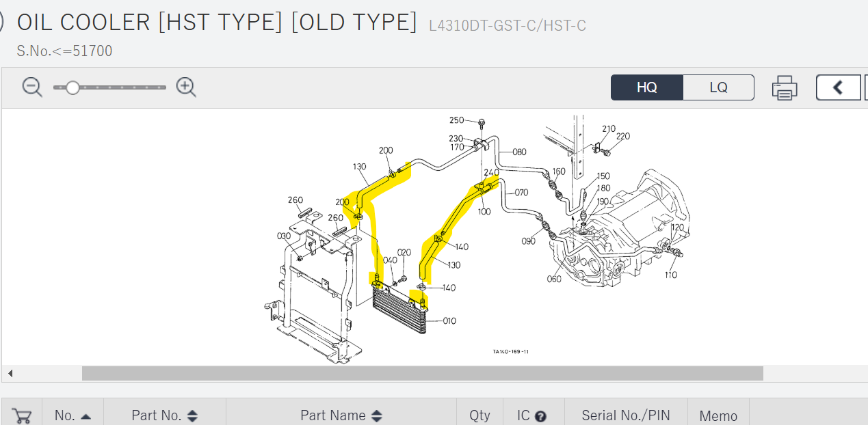Click part callout 250 bolt in diagram
The image size is (868, 425).
(457, 121)
